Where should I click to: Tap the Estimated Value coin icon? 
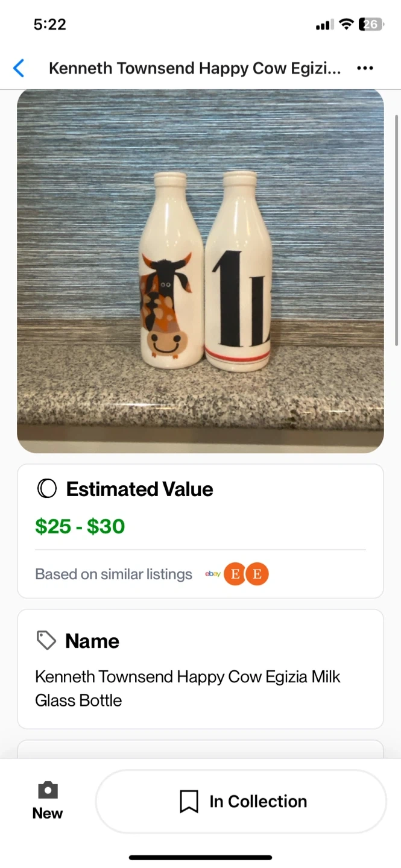tap(46, 488)
